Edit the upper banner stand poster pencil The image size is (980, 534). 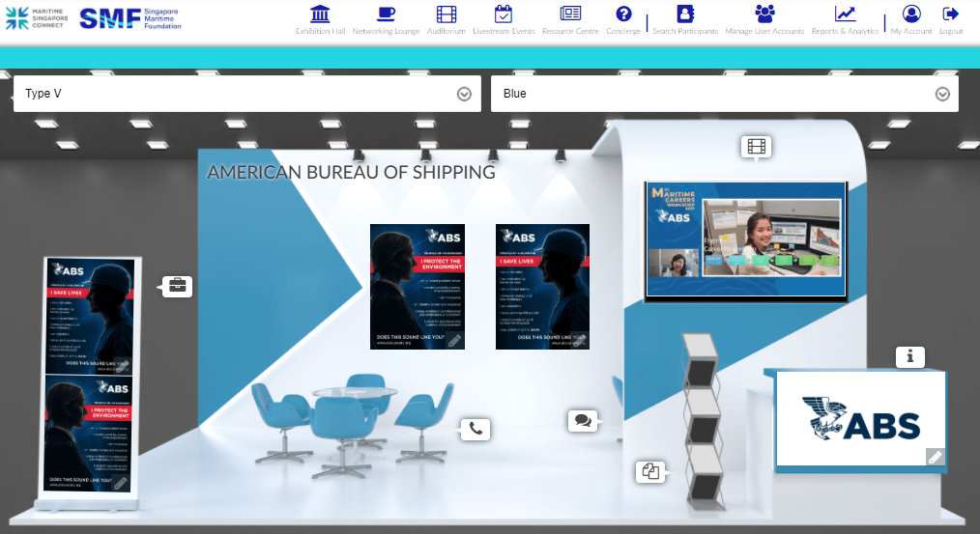click(x=124, y=366)
